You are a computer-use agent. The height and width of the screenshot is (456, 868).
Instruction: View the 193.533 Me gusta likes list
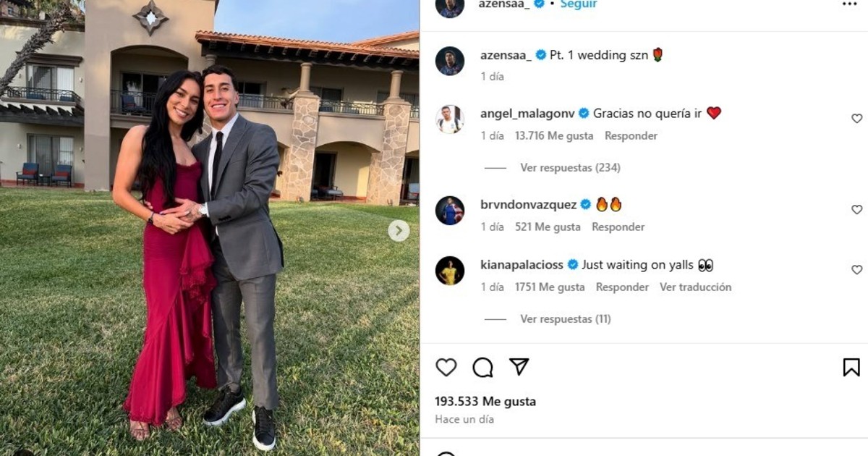point(485,402)
